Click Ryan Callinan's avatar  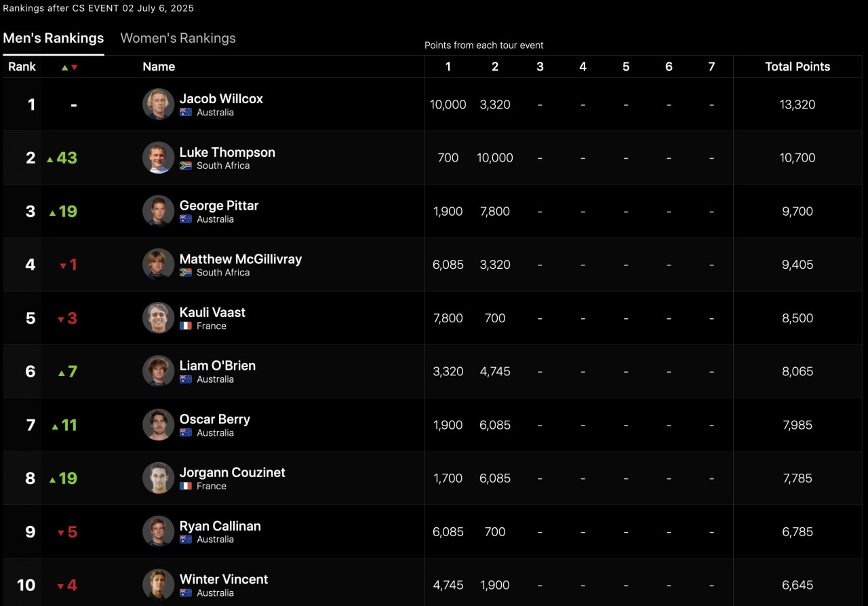coord(159,531)
